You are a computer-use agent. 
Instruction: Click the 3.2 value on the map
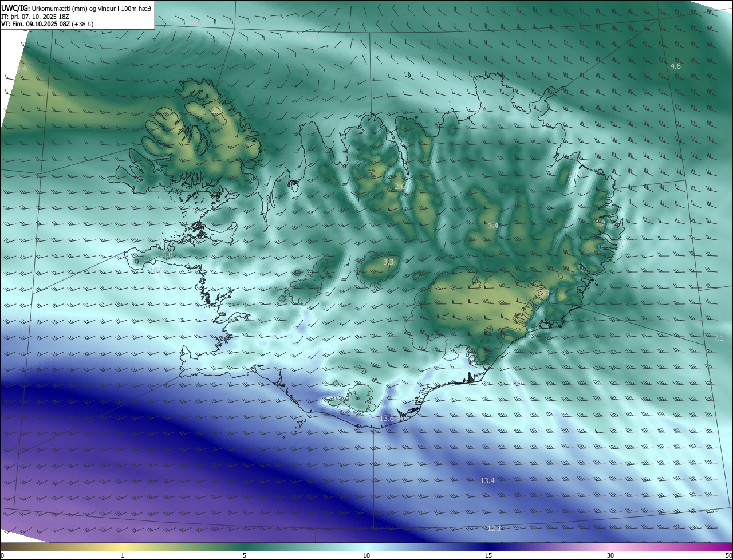(x=600, y=224)
